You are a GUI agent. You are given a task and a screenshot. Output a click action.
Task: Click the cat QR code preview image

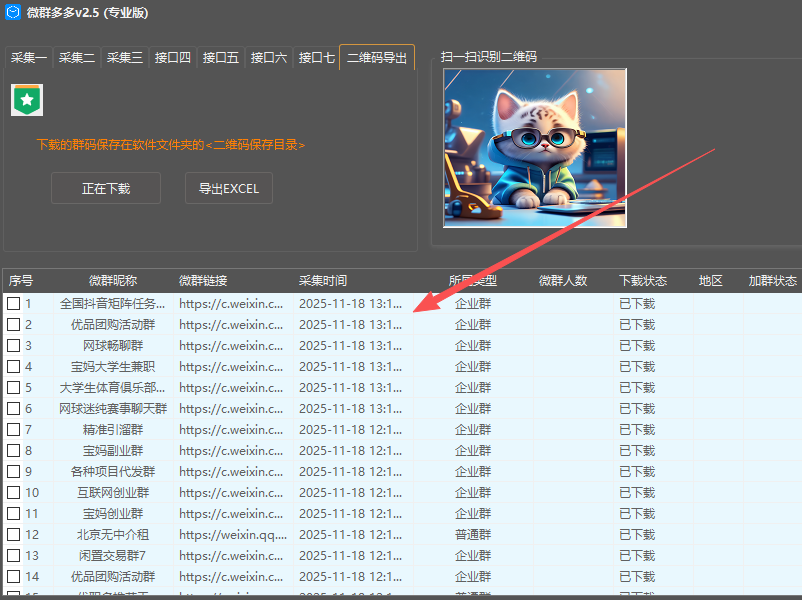(x=535, y=148)
